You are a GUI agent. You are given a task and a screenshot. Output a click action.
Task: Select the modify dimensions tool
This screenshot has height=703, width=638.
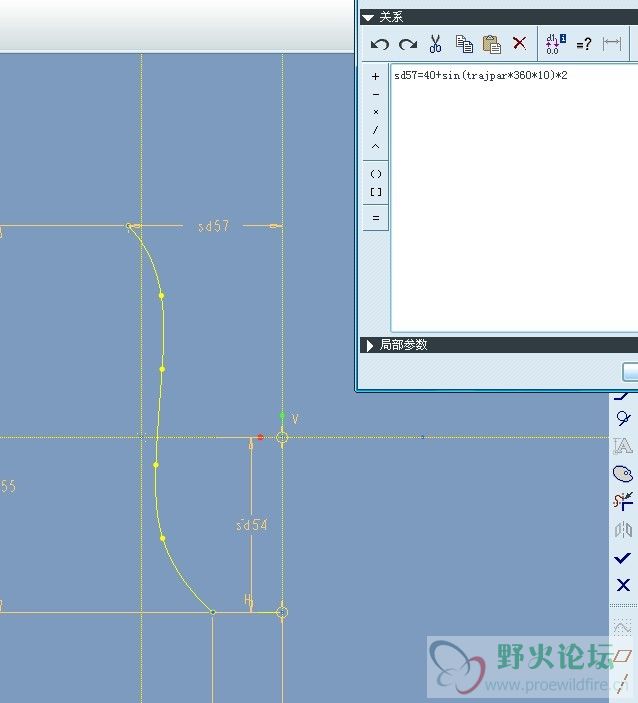622,397
